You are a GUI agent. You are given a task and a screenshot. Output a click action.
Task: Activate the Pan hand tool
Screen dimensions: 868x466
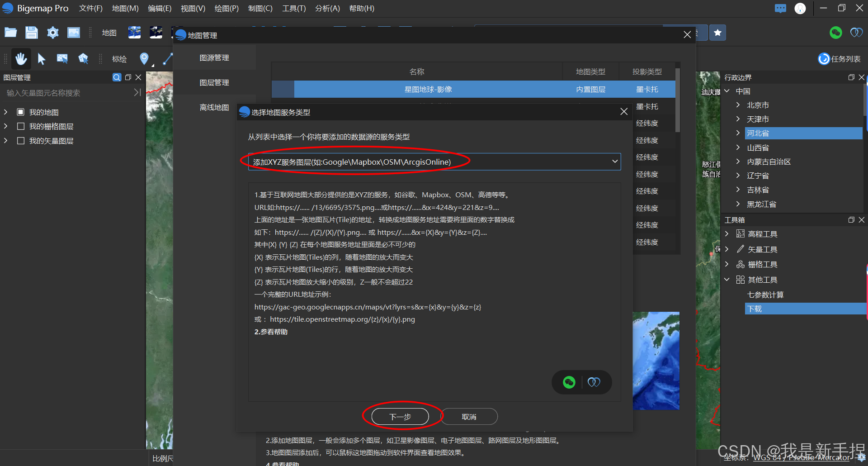point(21,58)
